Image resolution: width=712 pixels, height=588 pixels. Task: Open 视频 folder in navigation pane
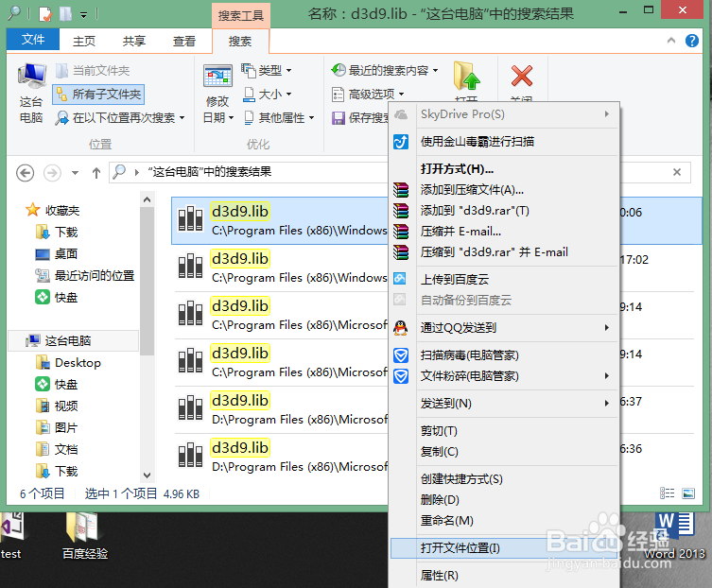click(x=57, y=406)
